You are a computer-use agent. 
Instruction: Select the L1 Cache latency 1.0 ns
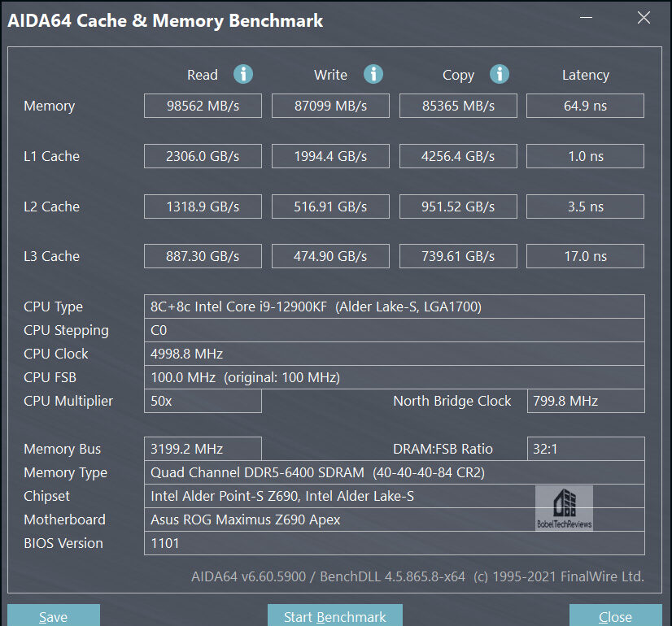[x=585, y=156]
